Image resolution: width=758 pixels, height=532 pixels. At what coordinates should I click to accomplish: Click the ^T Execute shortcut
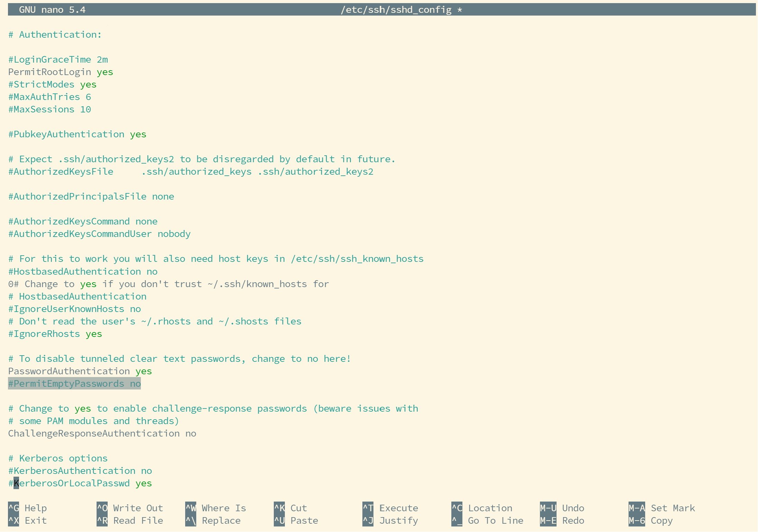[390, 508]
